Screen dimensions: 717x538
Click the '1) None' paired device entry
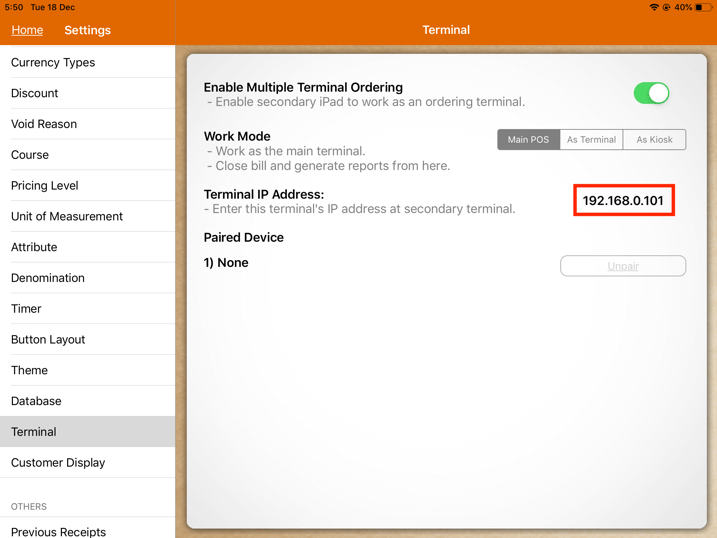coord(226,262)
